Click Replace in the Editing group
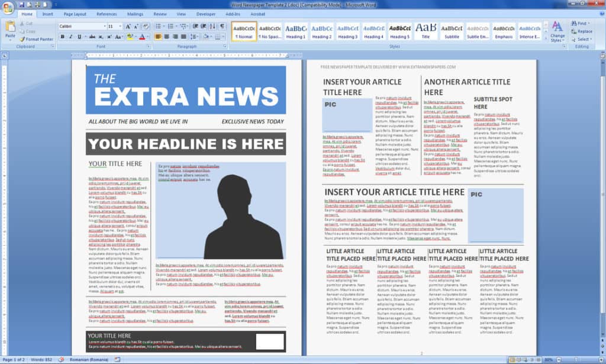The height and width of the screenshot is (364, 606). point(582,31)
